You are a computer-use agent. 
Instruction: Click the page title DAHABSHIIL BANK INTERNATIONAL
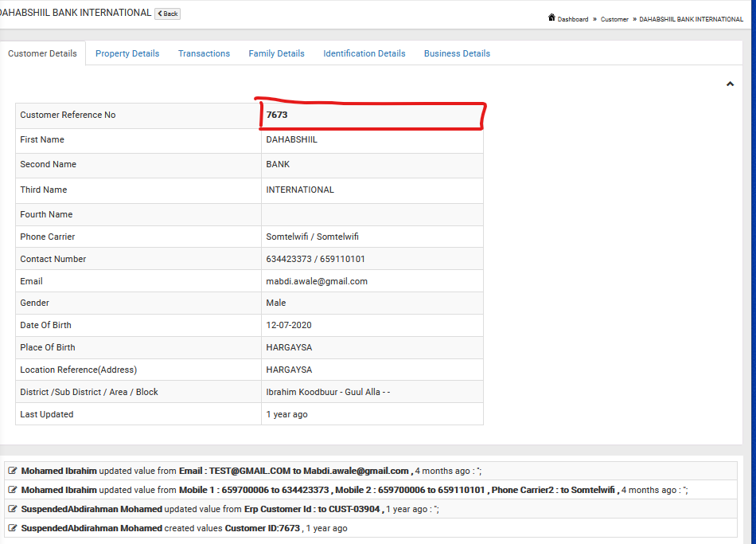coord(76,13)
